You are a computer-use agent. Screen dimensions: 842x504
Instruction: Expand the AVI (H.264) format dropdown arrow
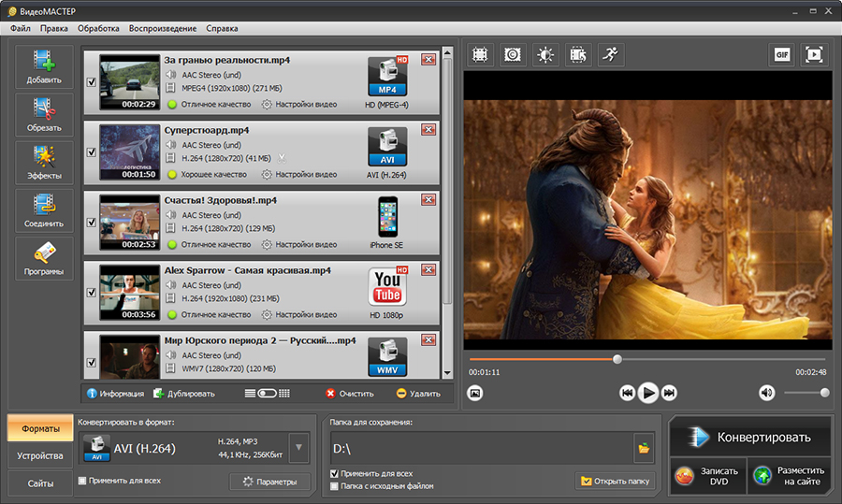click(298, 448)
